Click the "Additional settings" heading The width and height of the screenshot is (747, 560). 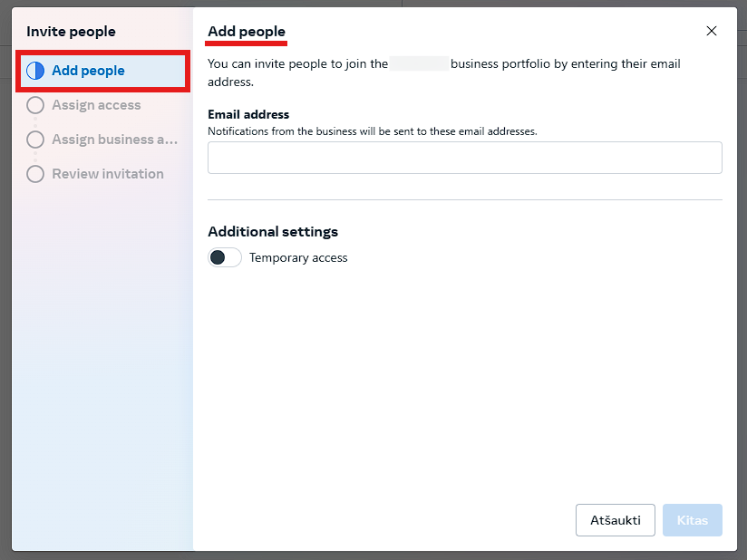point(273,231)
